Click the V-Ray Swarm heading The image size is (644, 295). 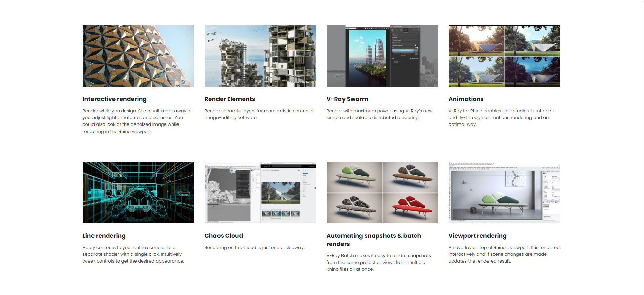pos(347,99)
